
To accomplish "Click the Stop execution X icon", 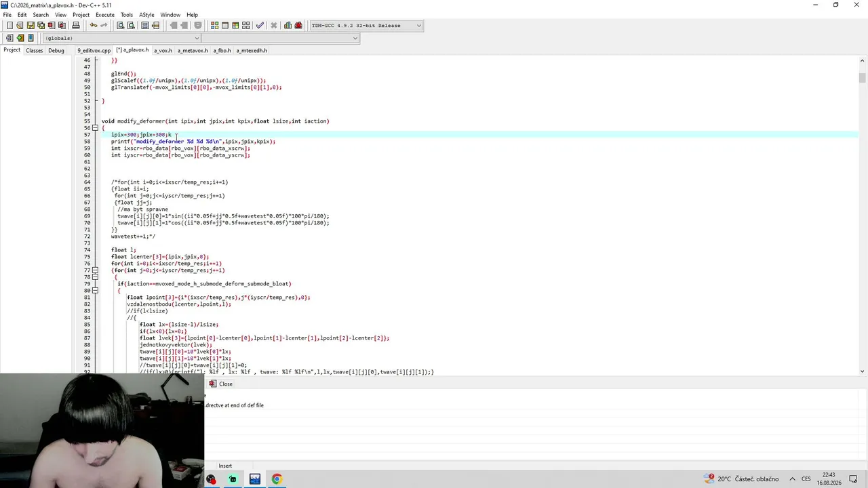I will click(274, 26).
